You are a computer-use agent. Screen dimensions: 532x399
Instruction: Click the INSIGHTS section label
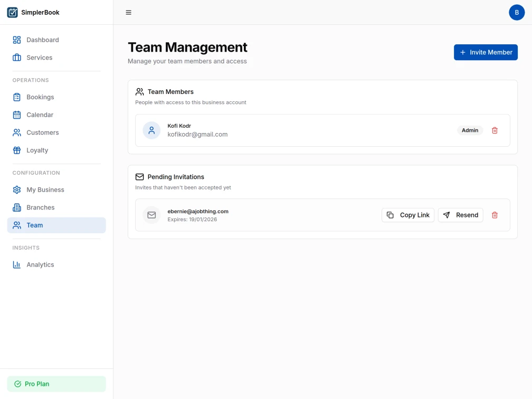pos(26,248)
